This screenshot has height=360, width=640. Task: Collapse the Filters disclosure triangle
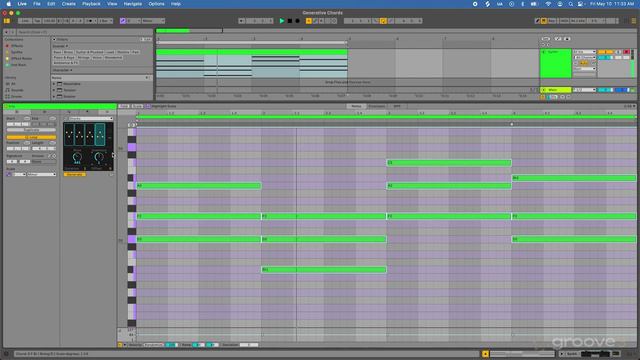click(x=54, y=40)
